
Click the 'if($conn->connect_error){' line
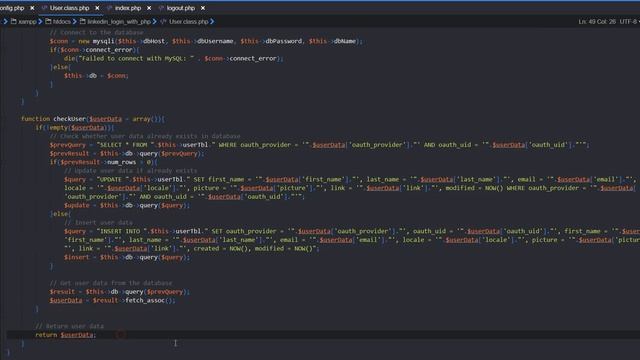(95, 50)
